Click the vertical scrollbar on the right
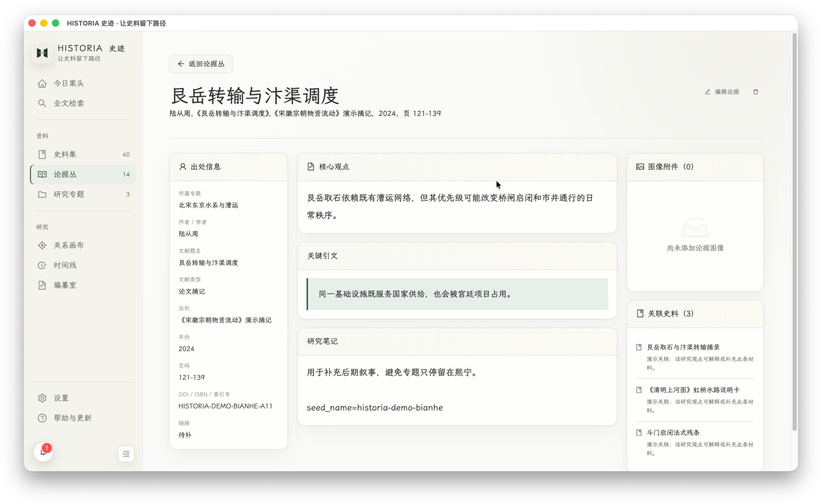Image resolution: width=822 pixels, height=504 pixels. pyautogui.click(x=794, y=231)
